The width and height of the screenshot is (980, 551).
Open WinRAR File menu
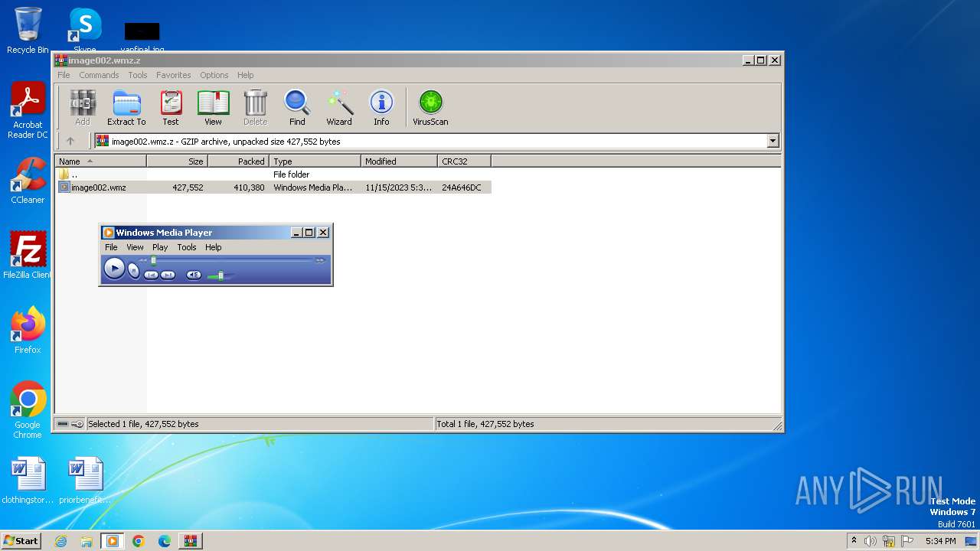64,75
